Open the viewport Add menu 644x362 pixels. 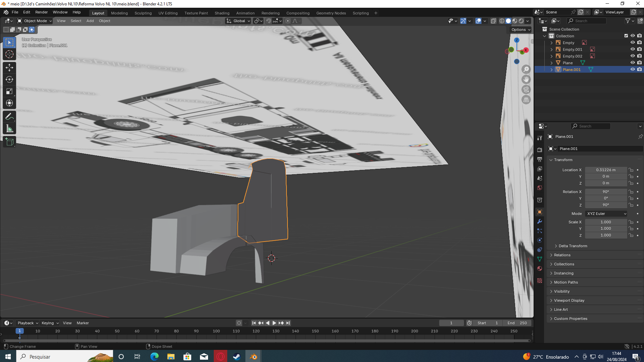pyautogui.click(x=90, y=21)
